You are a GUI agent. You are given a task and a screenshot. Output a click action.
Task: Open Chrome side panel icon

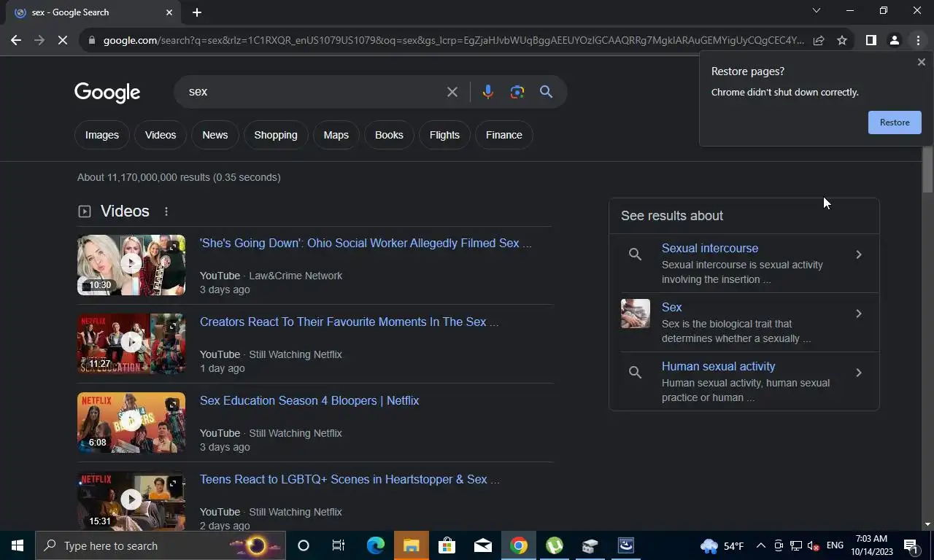coord(871,40)
